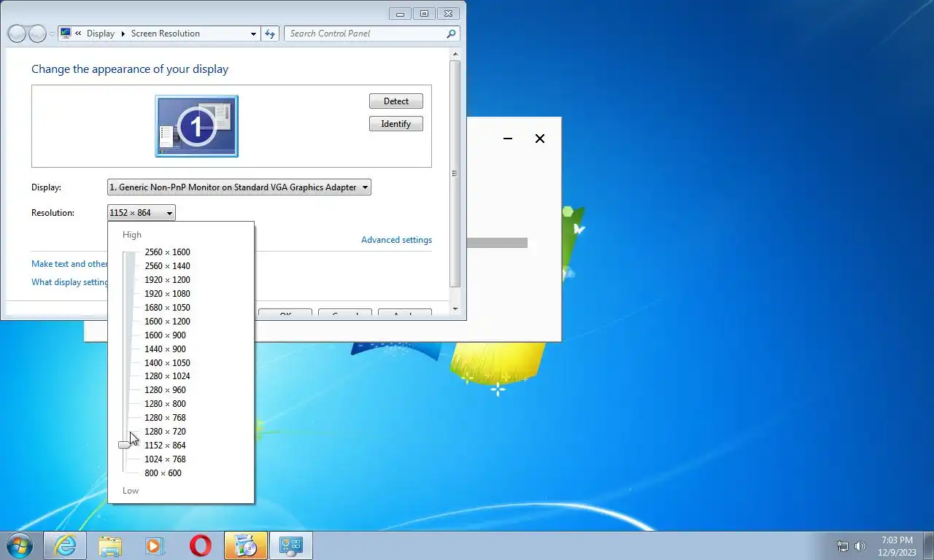Click the Back navigation arrow
Viewport: 934px width, 560px height.
(16, 34)
